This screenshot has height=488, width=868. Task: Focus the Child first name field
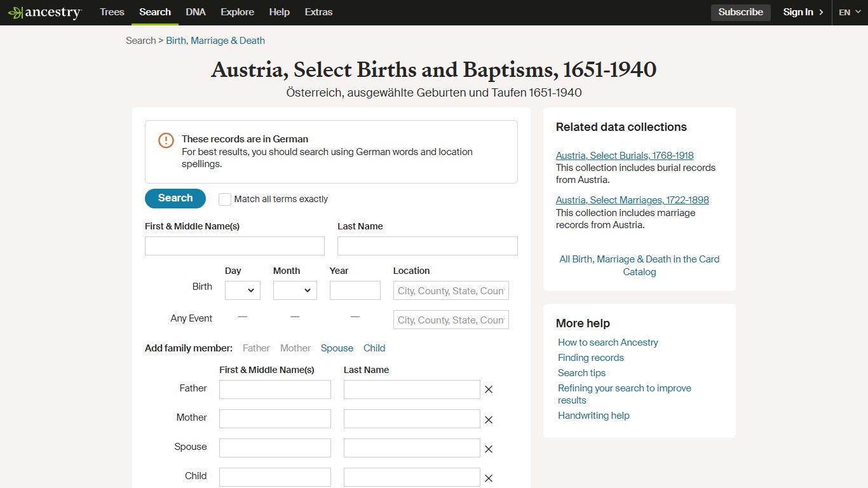275,477
